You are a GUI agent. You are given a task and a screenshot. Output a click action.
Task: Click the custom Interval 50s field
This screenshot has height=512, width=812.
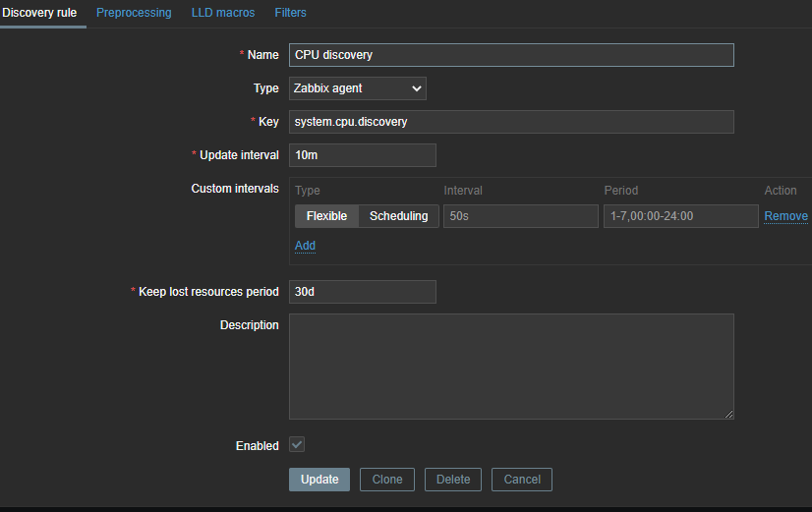point(520,216)
